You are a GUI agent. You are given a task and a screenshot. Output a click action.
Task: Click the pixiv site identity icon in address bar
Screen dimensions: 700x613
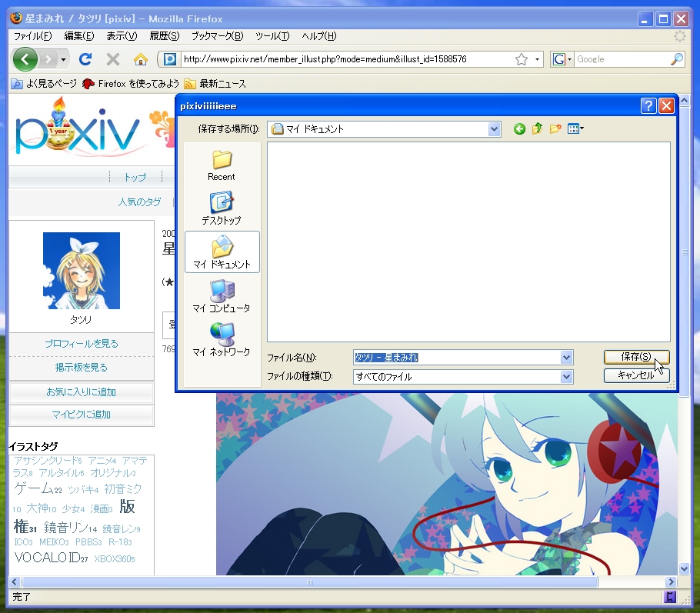coord(170,59)
